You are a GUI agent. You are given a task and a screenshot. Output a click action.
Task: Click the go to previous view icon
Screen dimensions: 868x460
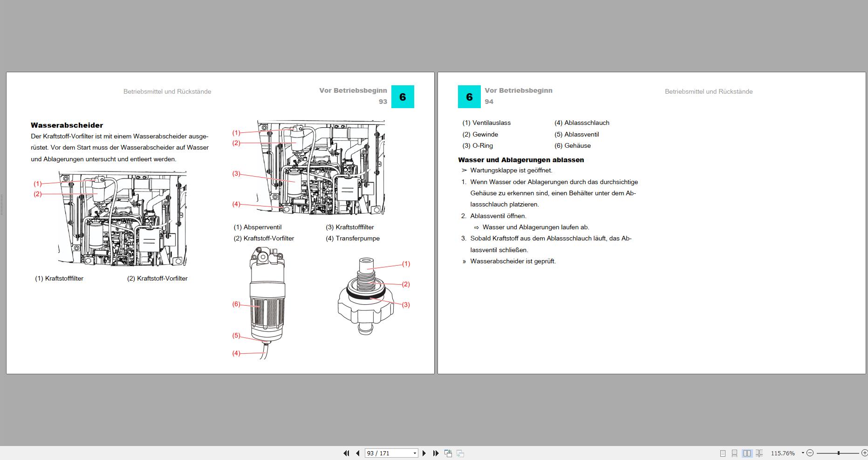point(448,453)
